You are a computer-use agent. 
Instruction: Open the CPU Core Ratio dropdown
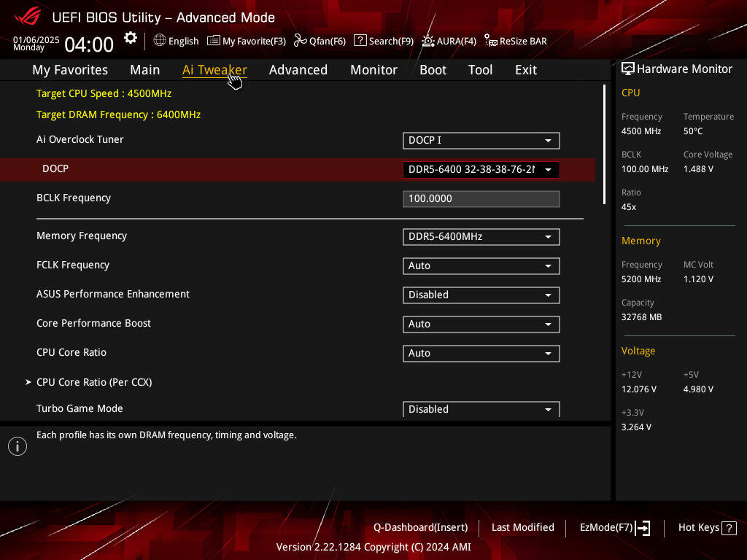tap(481, 354)
